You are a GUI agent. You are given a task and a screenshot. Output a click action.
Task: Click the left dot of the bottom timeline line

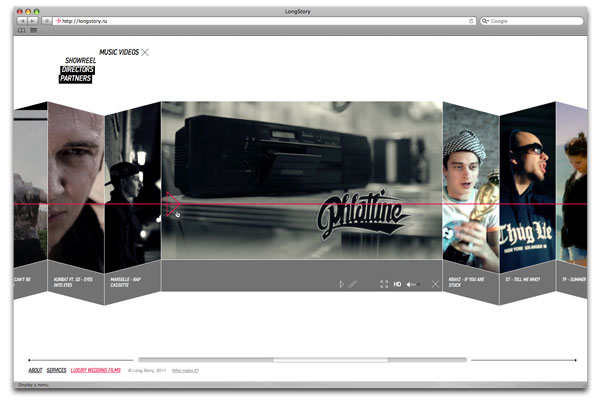(x=29, y=360)
